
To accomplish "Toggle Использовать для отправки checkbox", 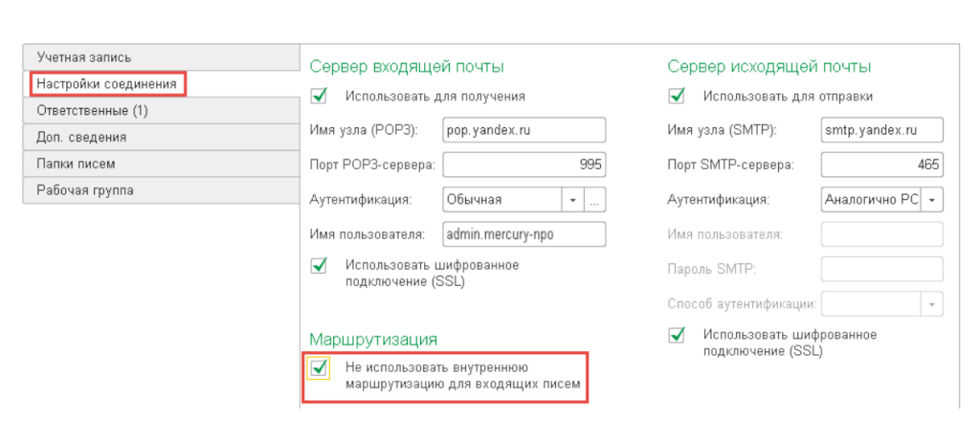I will pos(677,96).
